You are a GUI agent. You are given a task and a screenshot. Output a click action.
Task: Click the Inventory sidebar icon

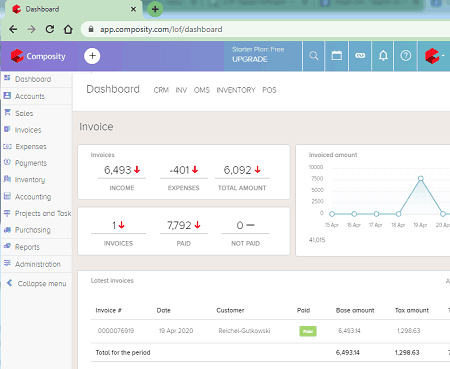click(x=7, y=179)
